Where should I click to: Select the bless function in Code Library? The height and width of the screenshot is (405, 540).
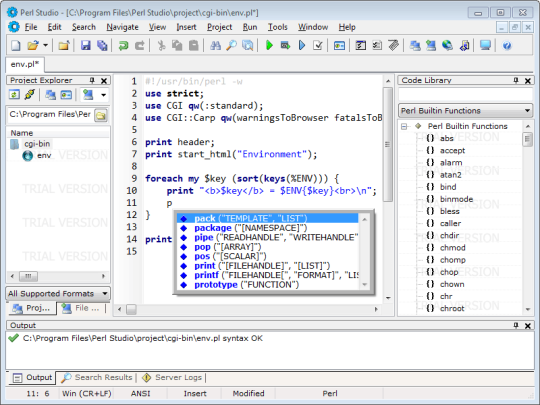[450, 211]
